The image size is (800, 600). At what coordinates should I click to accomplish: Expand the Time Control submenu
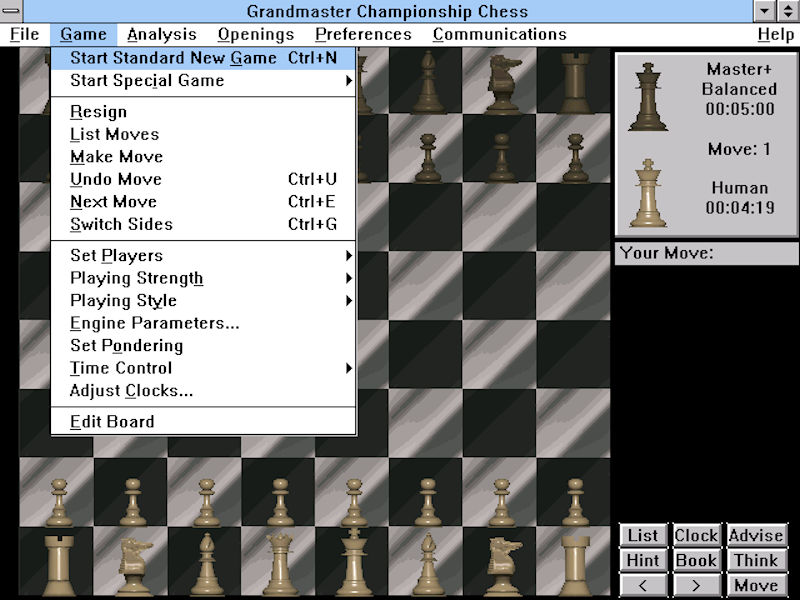[x=203, y=367]
